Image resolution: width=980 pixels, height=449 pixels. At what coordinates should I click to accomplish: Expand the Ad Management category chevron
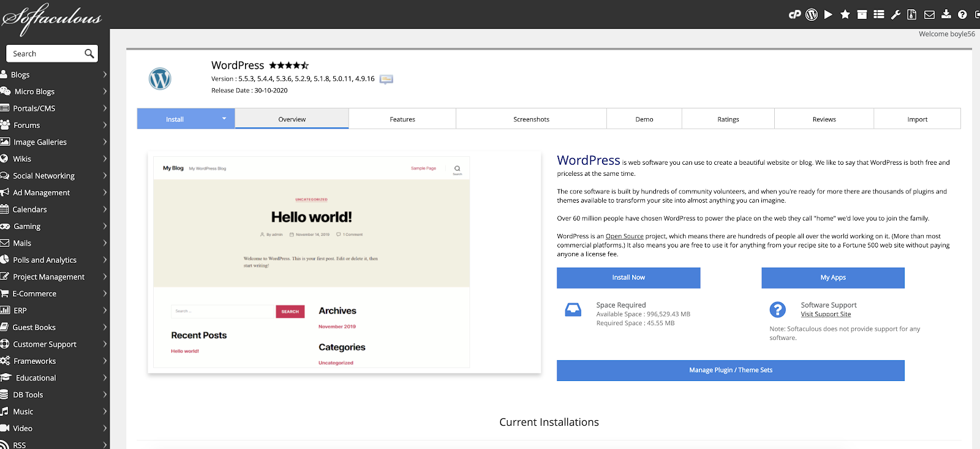(x=105, y=192)
